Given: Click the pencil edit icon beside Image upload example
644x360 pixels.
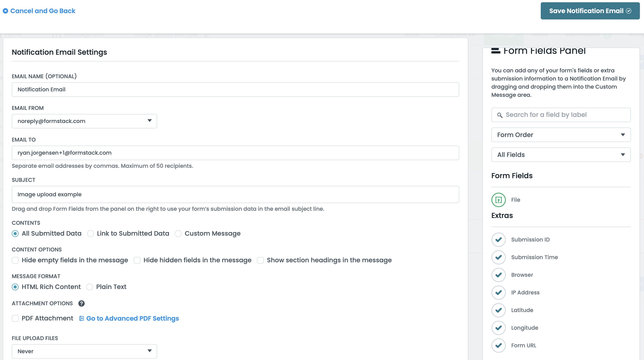Looking at the screenshot, I should [x=207, y=35].
